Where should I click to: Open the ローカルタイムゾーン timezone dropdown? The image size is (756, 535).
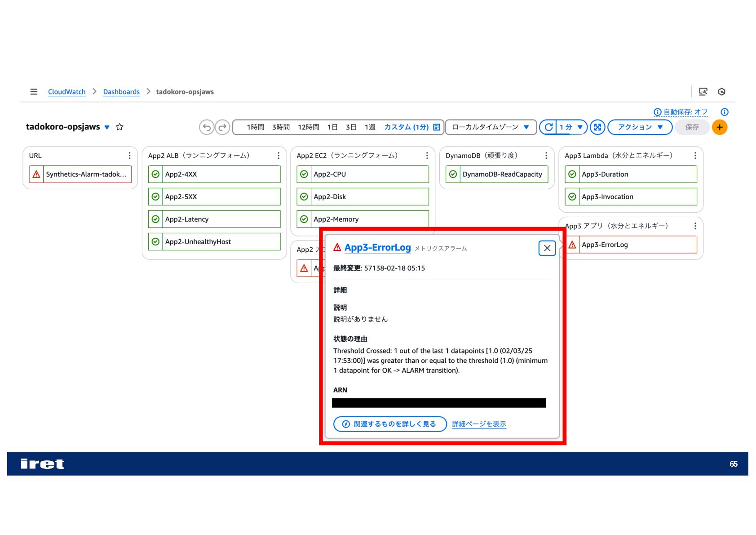coord(491,127)
